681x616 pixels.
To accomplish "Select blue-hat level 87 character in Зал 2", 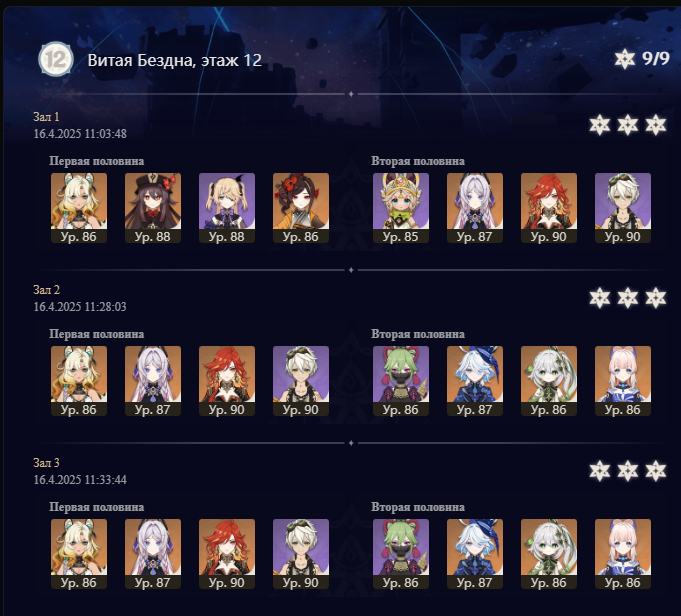I will pos(475,381).
